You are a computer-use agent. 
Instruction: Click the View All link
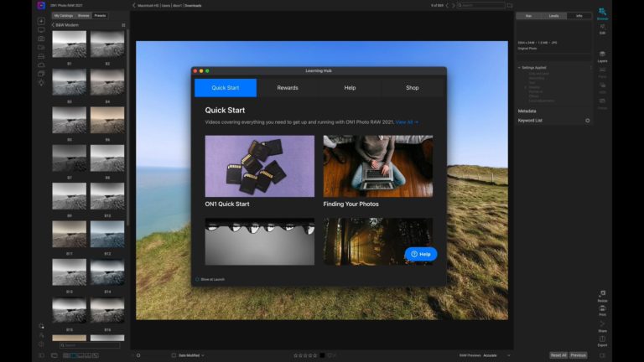click(407, 122)
